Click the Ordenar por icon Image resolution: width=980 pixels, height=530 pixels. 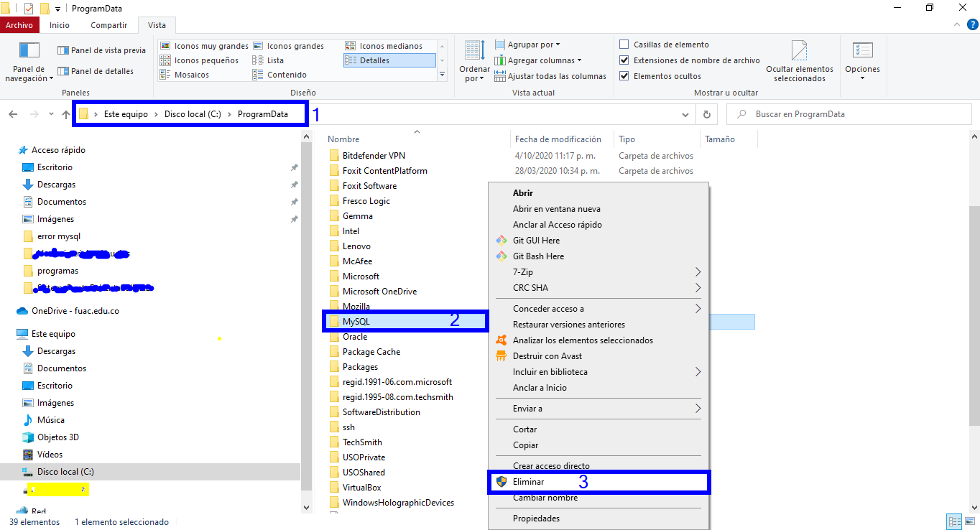[x=473, y=51]
